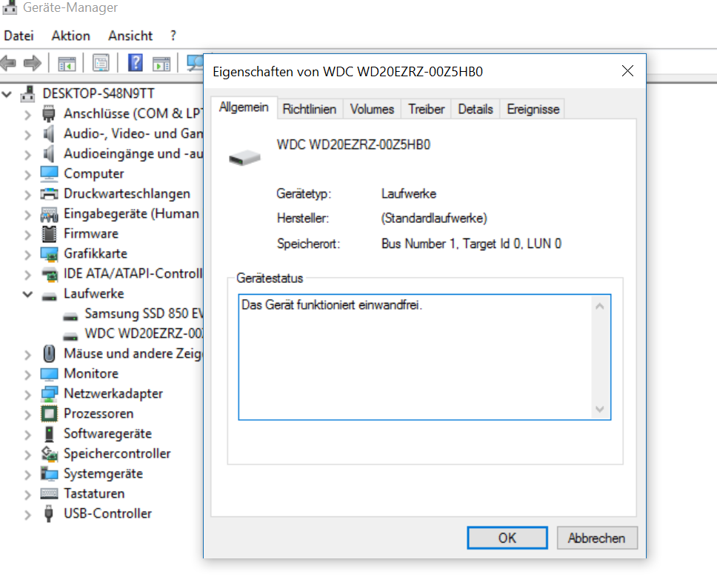Click the Geräte-Manager title bar icon

[10, 7]
